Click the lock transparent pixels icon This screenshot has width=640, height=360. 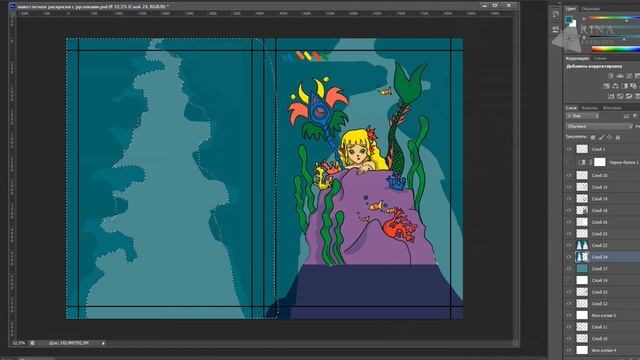coord(593,138)
